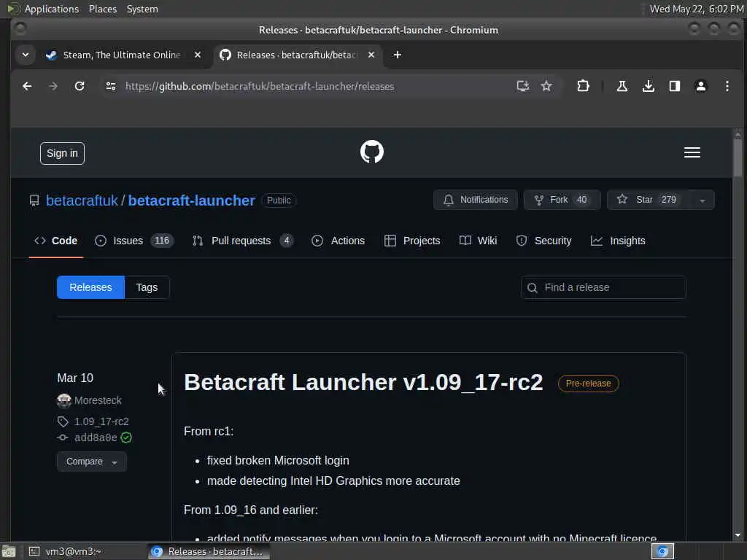Expand the tab search dropdown

26,55
